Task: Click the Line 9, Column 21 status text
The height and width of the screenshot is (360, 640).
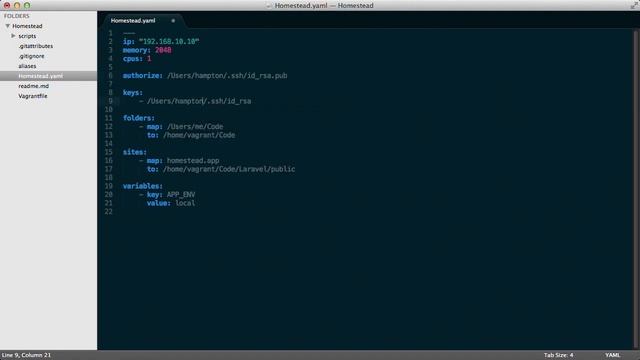Action: 27,355
